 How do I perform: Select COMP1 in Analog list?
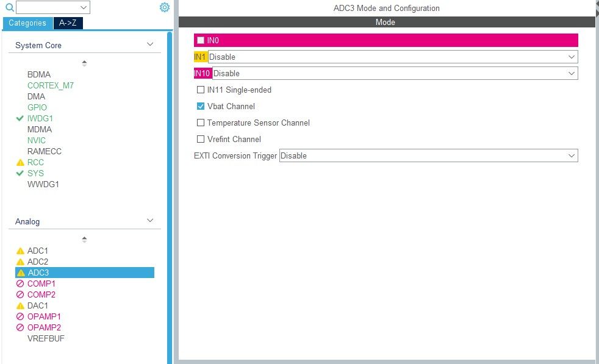[x=41, y=284]
